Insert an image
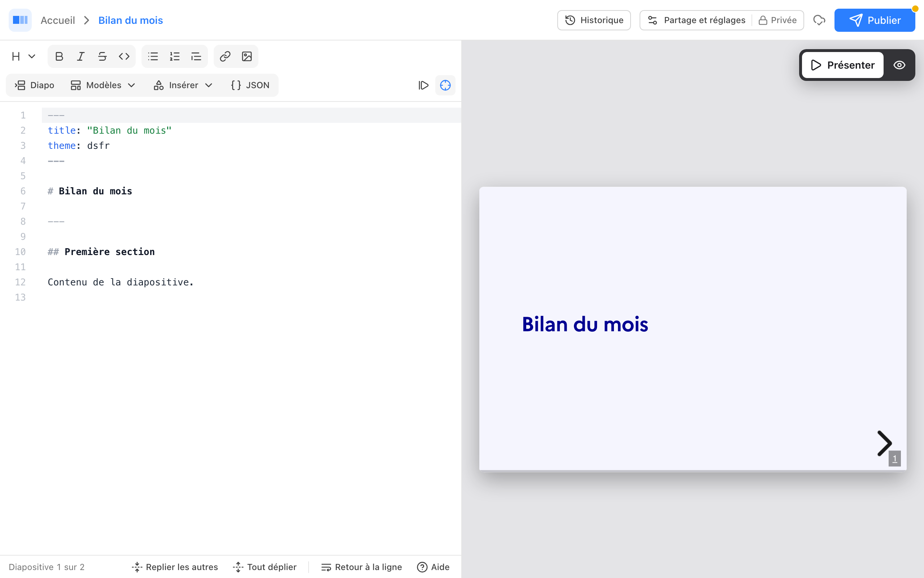 (x=247, y=57)
